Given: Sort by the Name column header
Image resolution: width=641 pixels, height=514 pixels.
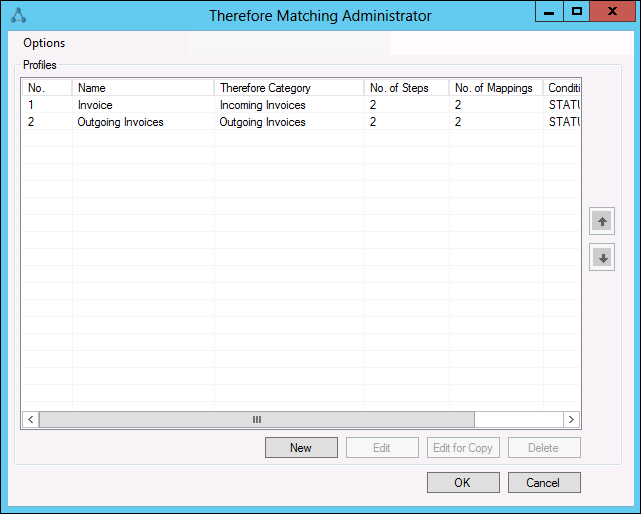Looking at the screenshot, I should pyautogui.click(x=143, y=88).
